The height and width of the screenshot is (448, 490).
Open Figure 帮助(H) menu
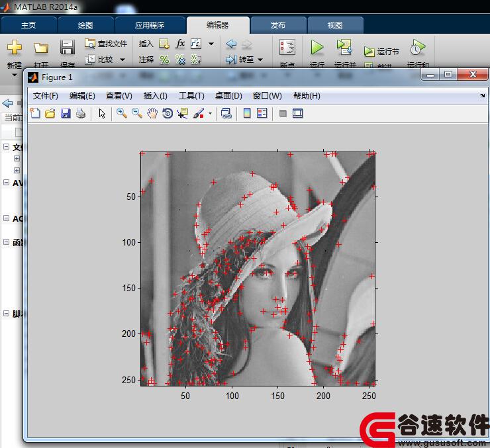pos(307,96)
